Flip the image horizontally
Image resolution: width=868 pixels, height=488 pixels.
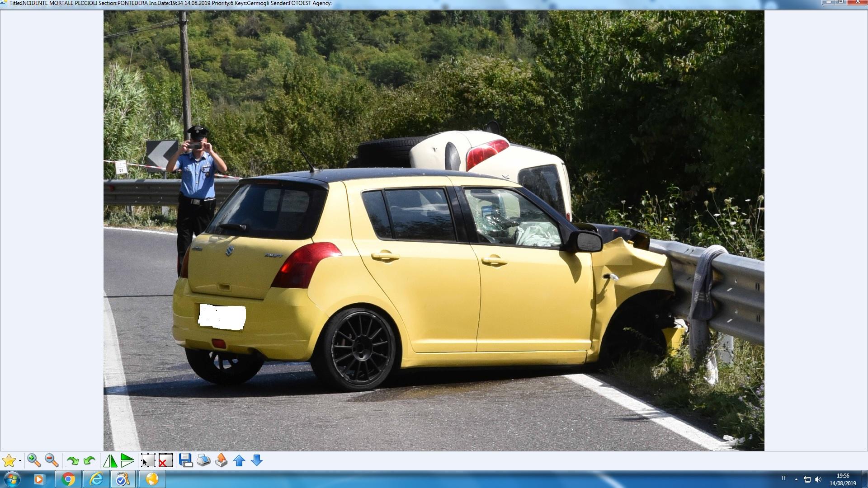pyautogui.click(x=110, y=461)
